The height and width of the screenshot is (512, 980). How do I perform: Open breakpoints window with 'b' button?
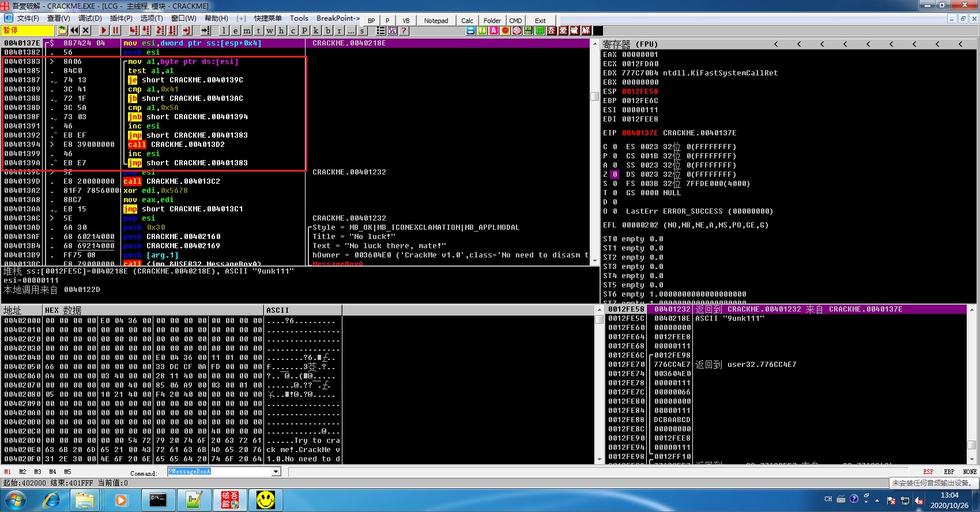coord(327,31)
